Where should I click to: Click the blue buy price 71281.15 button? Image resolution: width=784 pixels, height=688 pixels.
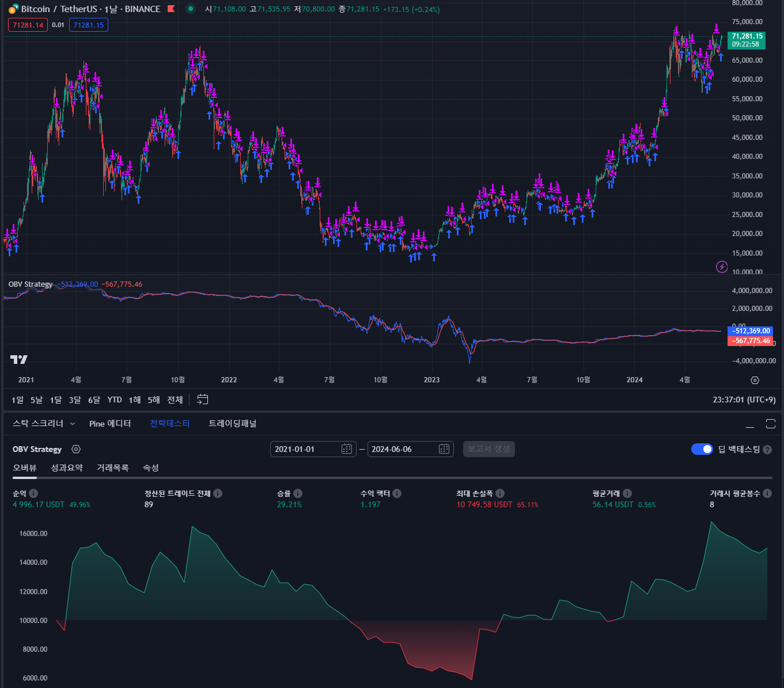[x=89, y=25]
